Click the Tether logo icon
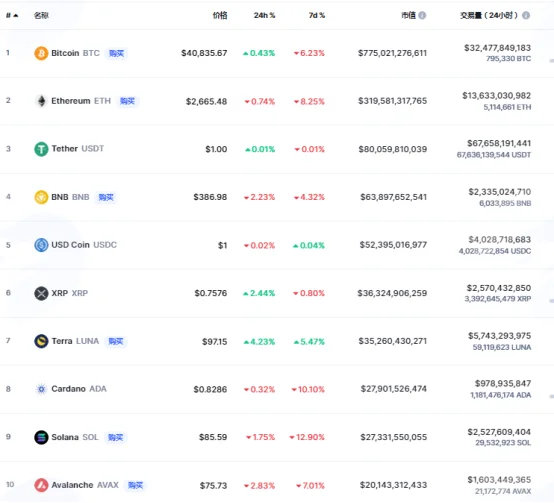This screenshot has height=503, width=554. click(x=41, y=149)
